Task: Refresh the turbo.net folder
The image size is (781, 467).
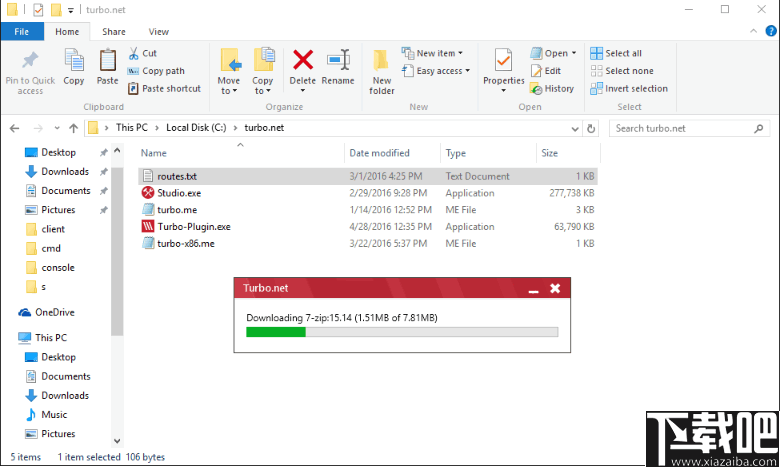Action: [591, 129]
